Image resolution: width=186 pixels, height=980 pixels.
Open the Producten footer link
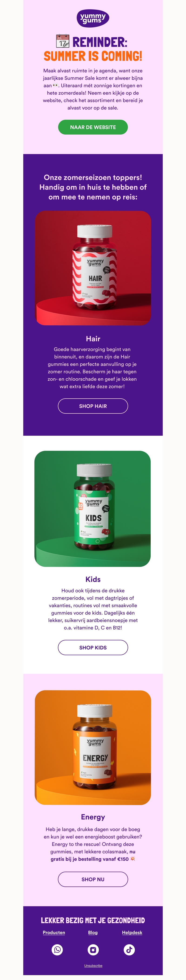(54, 932)
